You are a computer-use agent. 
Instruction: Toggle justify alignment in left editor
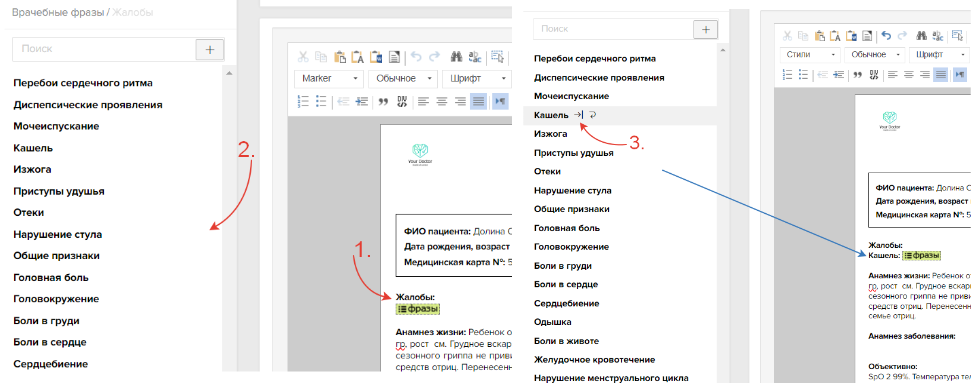click(x=479, y=101)
